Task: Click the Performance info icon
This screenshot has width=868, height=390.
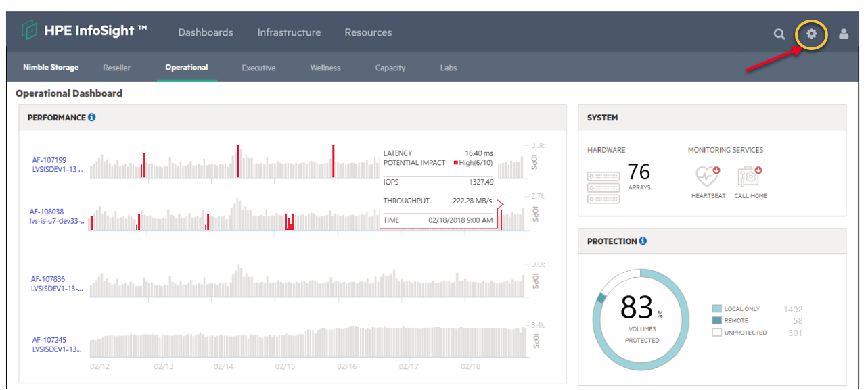Action: [92, 117]
